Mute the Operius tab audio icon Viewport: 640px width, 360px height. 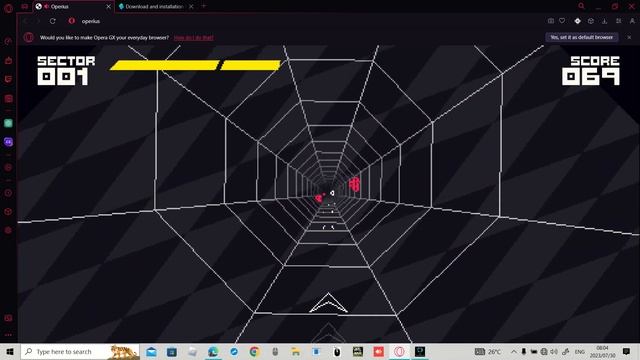[x=46, y=6]
